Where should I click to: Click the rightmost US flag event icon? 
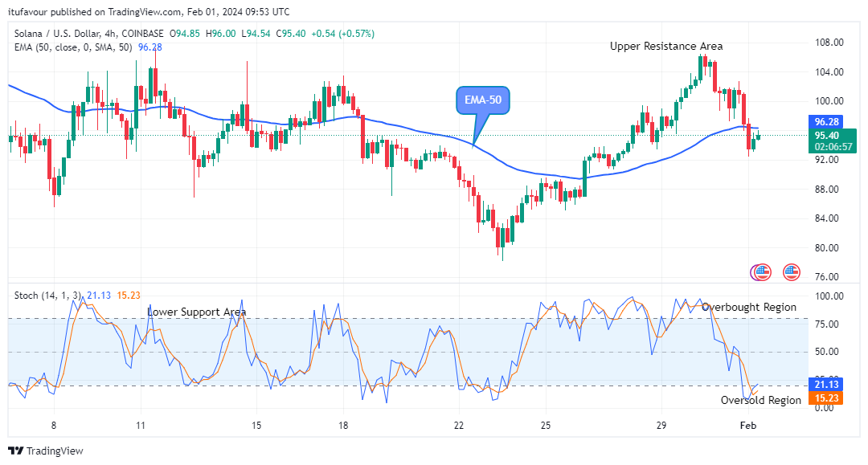click(x=791, y=272)
